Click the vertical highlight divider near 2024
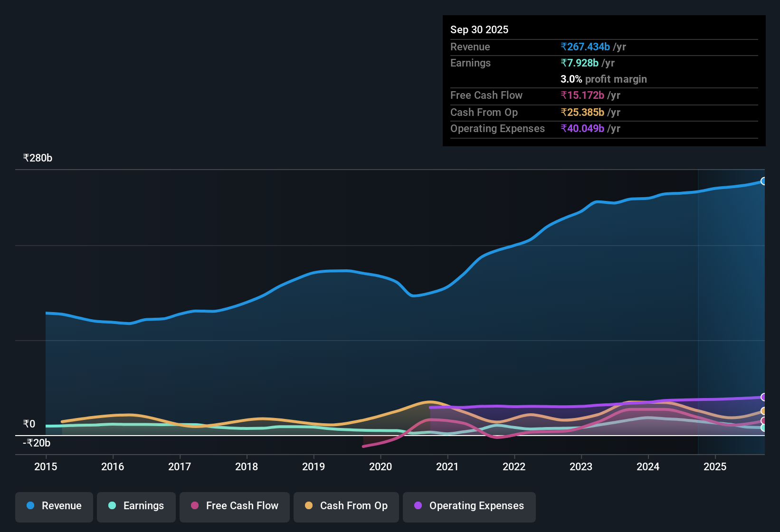The image size is (780, 532). [x=698, y=309]
